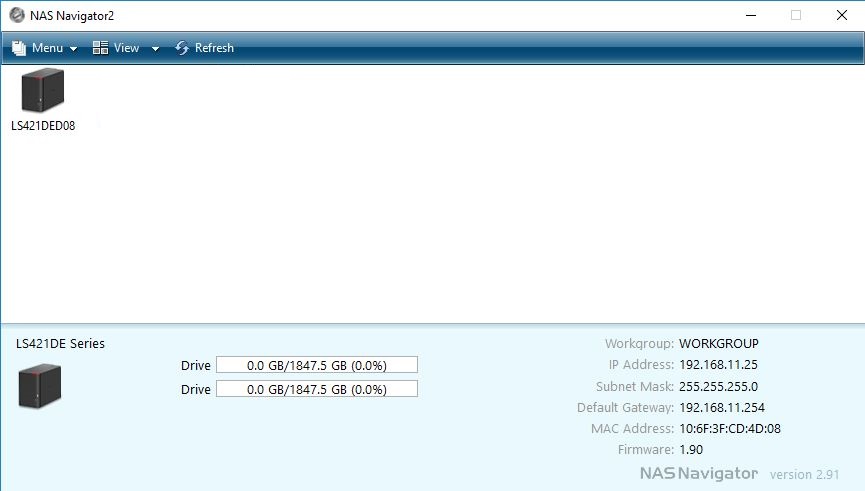Click the Default Gateway label
The width and height of the screenshot is (865, 491).
click(626, 408)
